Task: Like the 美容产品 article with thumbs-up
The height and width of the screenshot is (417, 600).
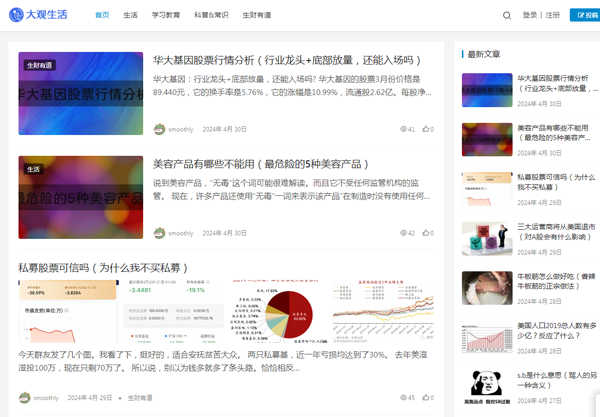Action: point(428,233)
